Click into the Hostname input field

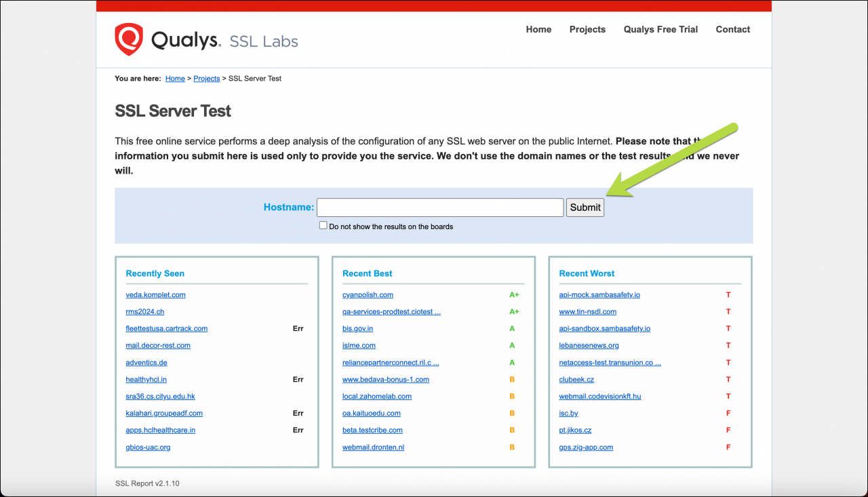point(440,207)
